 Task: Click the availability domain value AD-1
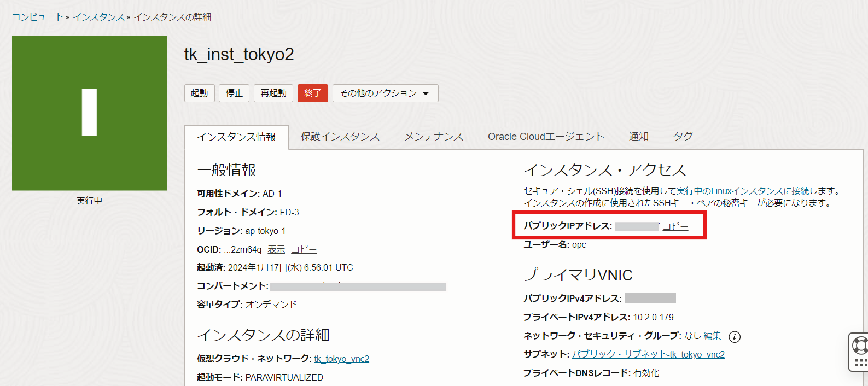click(x=272, y=194)
